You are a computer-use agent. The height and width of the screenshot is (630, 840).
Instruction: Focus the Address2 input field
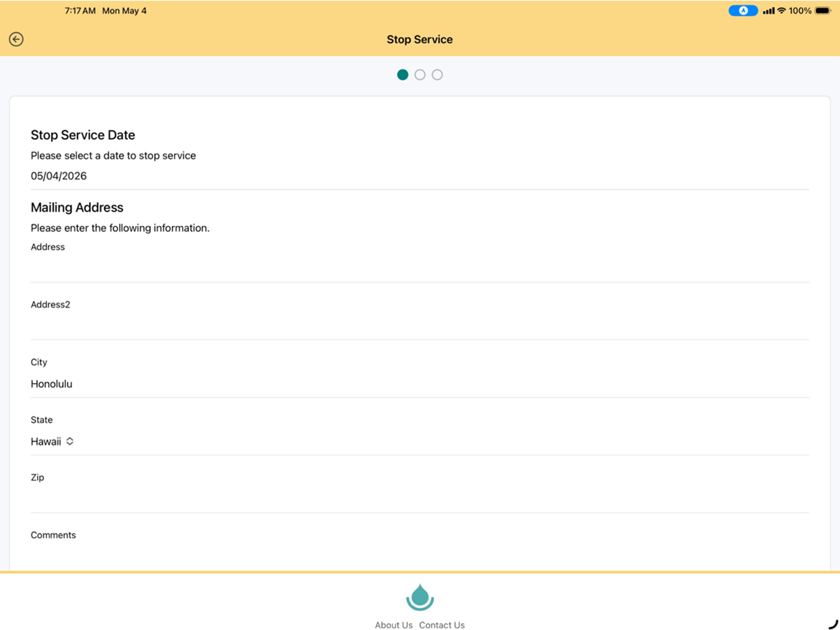[420, 326]
